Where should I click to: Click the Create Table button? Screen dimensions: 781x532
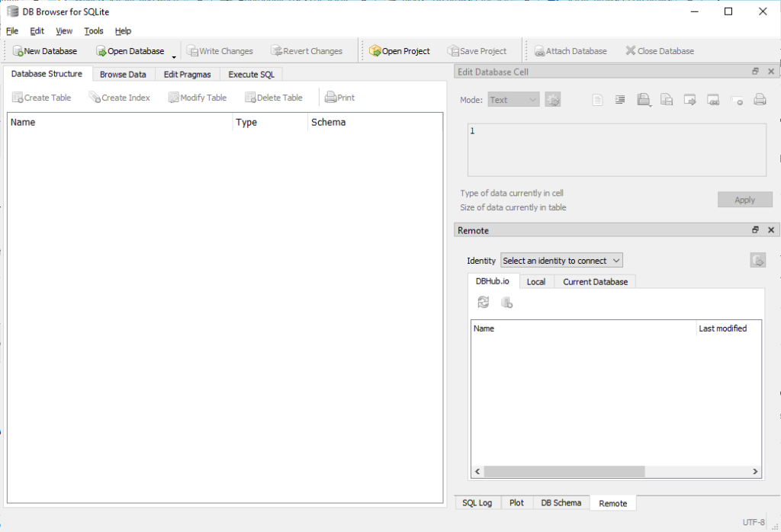tap(41, 98)
